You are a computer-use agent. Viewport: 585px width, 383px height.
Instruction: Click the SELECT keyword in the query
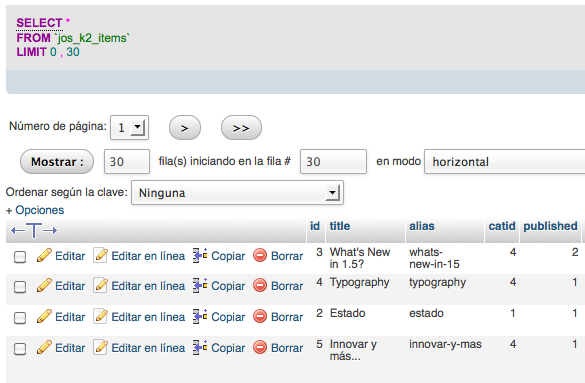point(39,23)
